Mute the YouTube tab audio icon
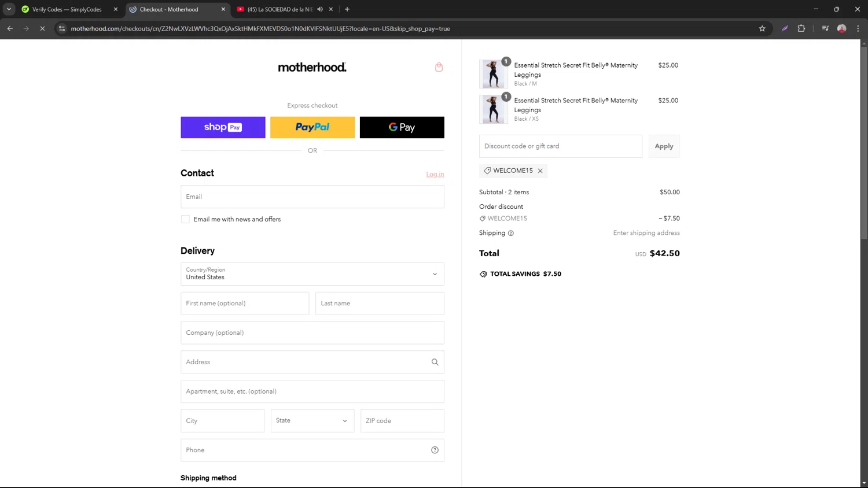This screenshot has height=488, width=868. (320, 9)
